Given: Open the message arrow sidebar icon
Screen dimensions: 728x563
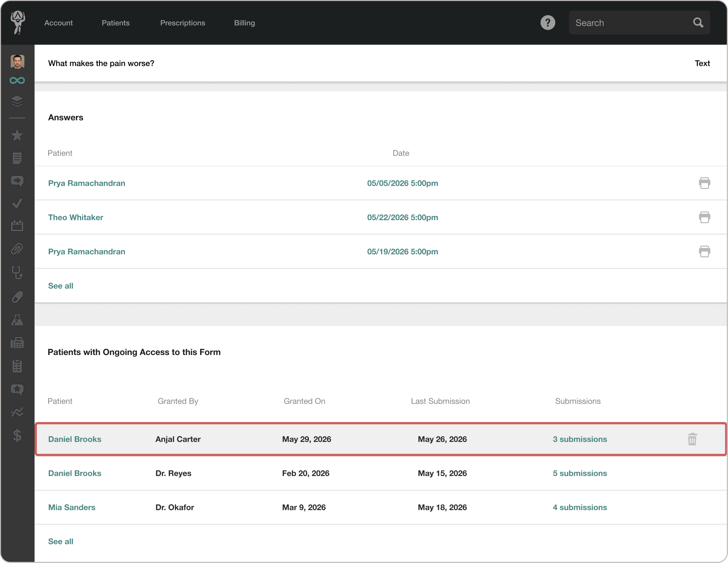Looking at the screenshot, I should click(17, 181).
